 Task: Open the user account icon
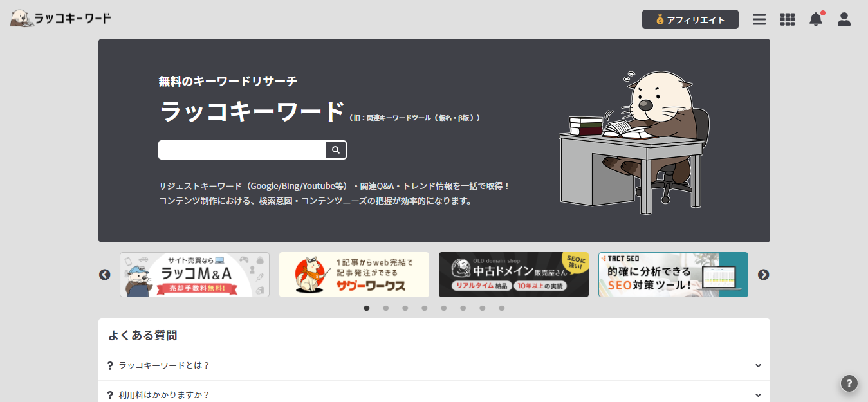844,19
